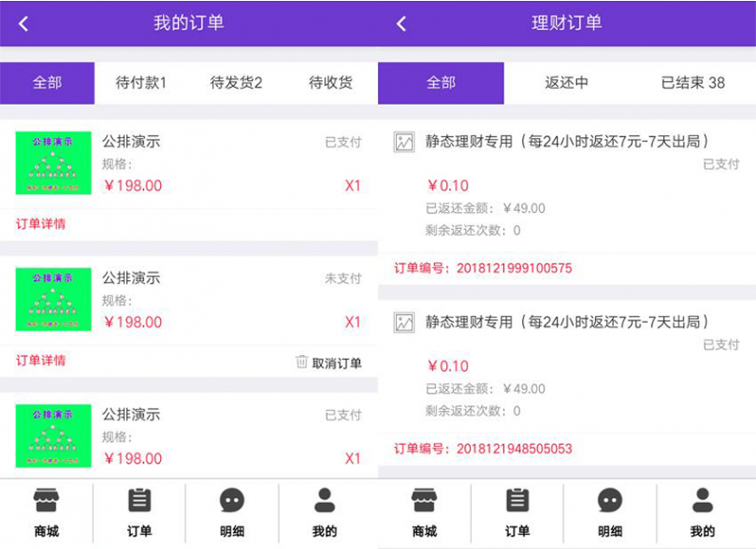Click 取消订单 on the unpaid order
Viewport: 756px width, 549px height.
tap(336, 363)
